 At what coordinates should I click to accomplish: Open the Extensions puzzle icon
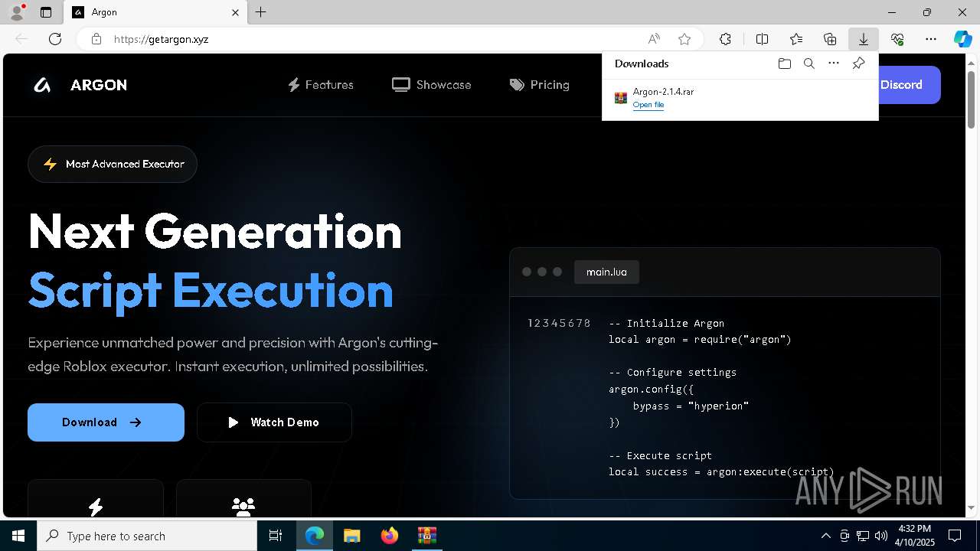[x=725, y=39]
